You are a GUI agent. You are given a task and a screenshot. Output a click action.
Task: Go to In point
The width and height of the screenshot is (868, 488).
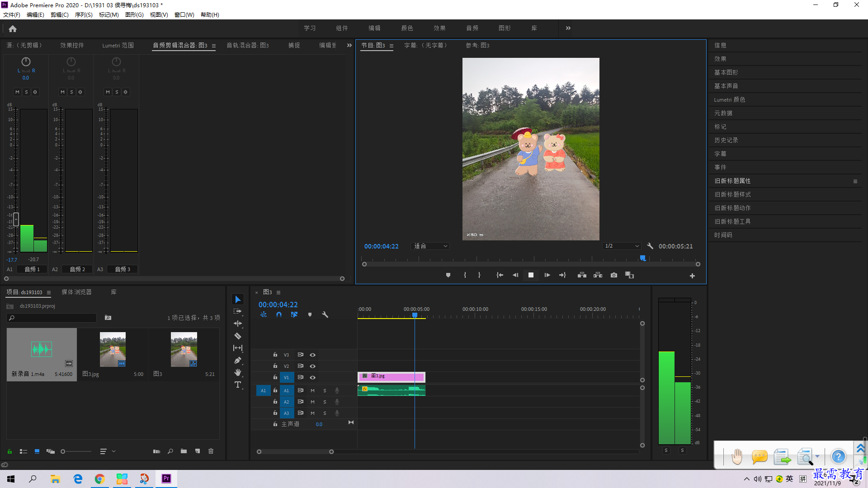[x=500, y=275]
